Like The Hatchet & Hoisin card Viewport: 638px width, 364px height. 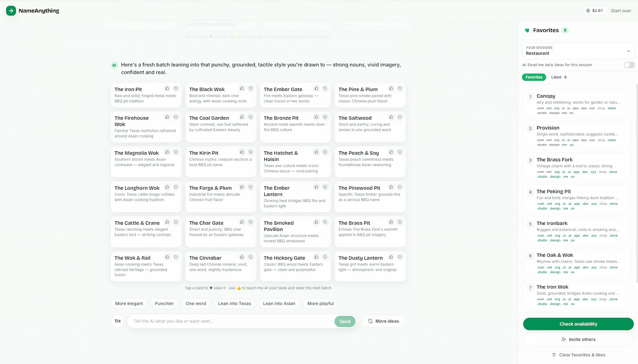316,152
